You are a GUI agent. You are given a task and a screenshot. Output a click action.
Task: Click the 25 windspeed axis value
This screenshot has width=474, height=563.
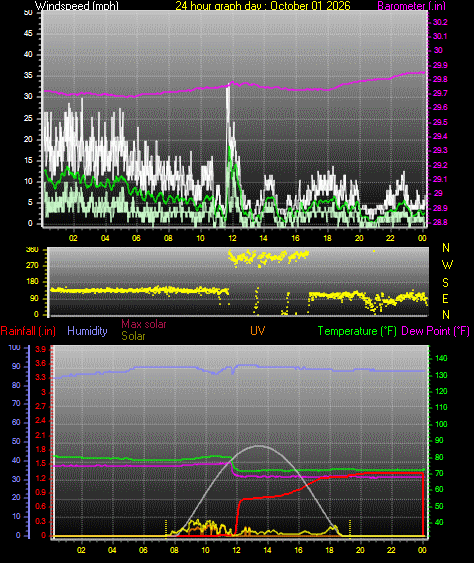tap(28, 118)
